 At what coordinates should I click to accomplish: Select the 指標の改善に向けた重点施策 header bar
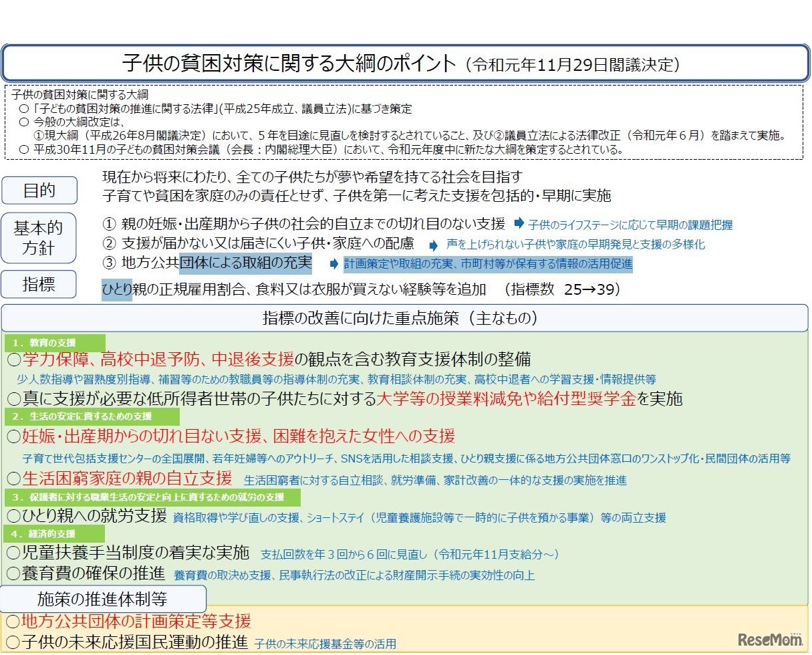click(x=406, y=317)
